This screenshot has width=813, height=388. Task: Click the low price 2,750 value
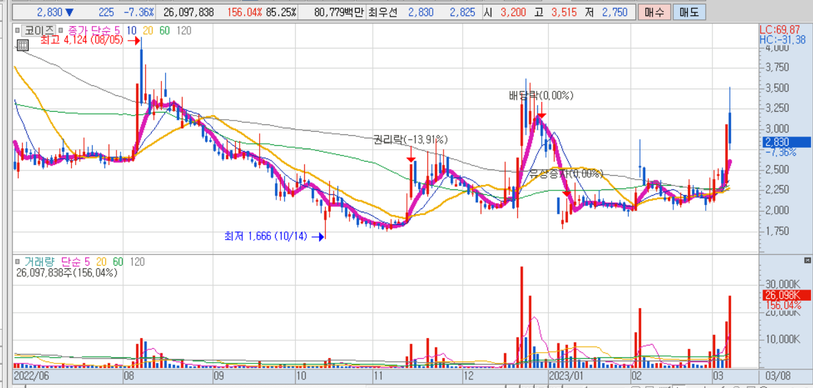pyautogui.click(x=614, y=12)
